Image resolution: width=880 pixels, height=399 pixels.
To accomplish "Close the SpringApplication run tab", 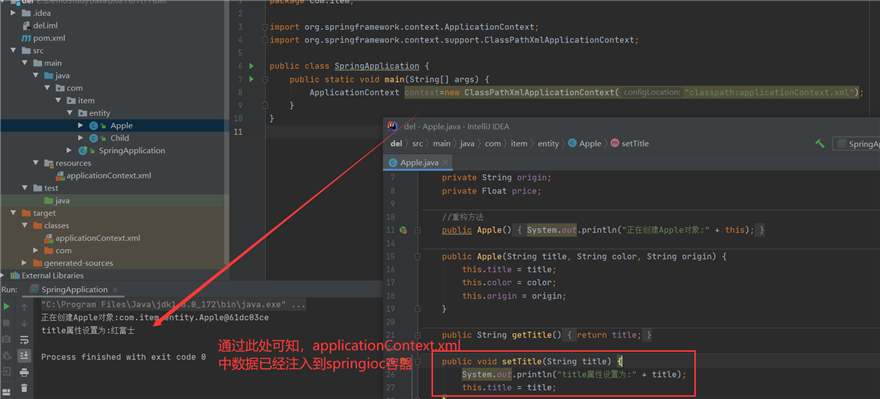I will point(116,290).
